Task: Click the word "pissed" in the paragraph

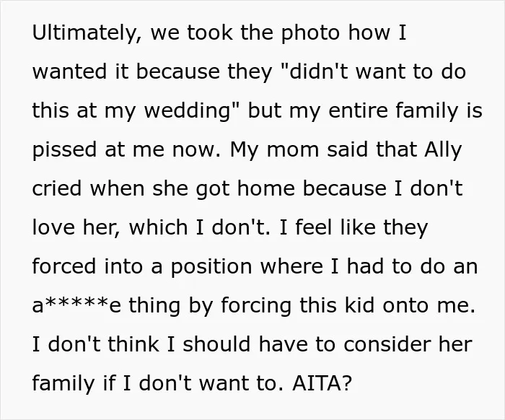Action: 64,150
